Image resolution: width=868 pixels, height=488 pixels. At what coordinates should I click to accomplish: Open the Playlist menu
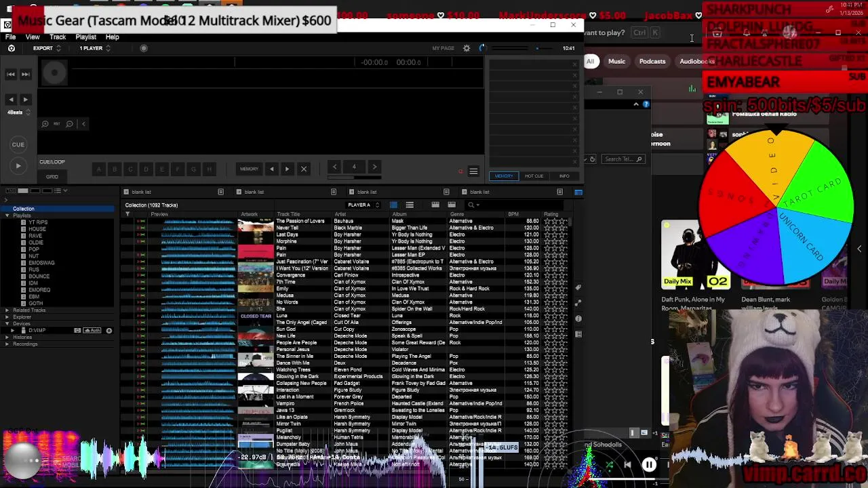coord(85,37)
